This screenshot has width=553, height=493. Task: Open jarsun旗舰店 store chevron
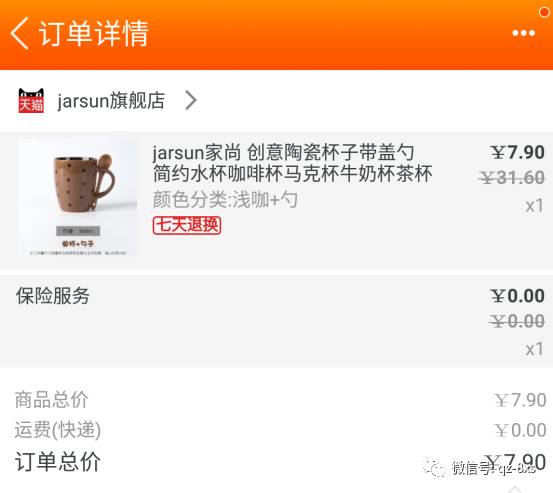coord(191,101)
